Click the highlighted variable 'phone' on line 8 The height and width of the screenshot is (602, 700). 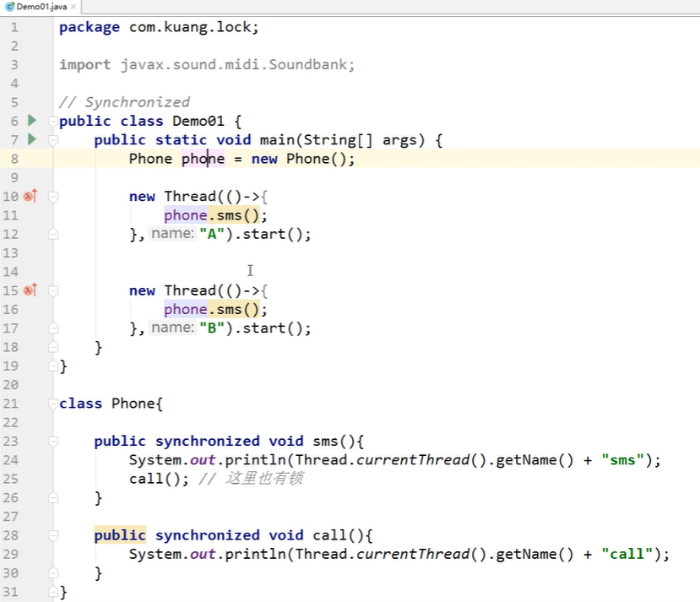(203, 159)
